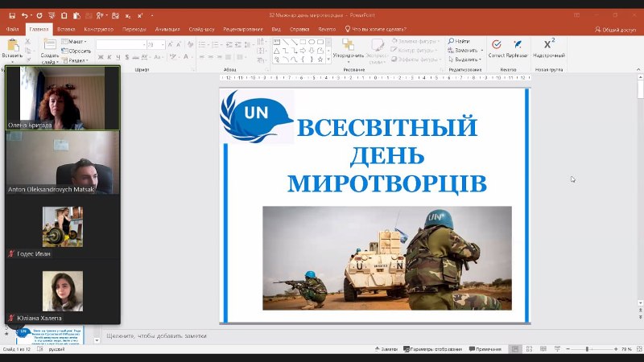Click the Rephraser icon
The height and width of the screenshot is (362, 644).
[x=518, y=45]
